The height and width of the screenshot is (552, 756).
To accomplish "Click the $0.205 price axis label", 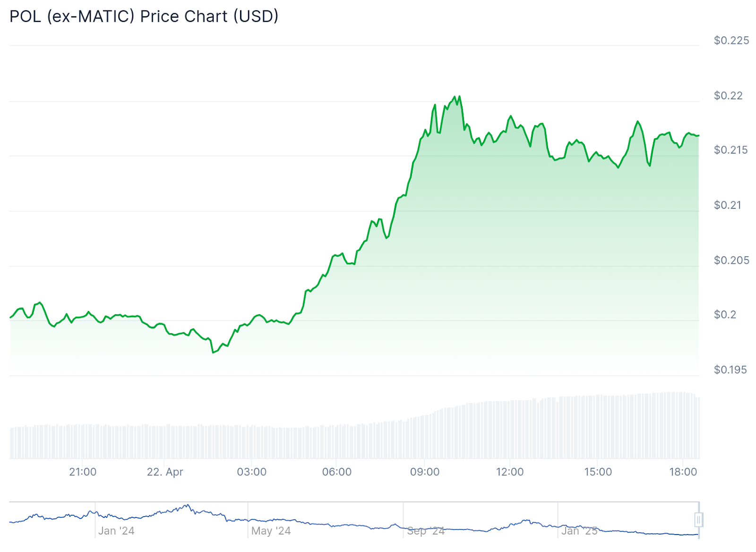I will coord(731,260).
